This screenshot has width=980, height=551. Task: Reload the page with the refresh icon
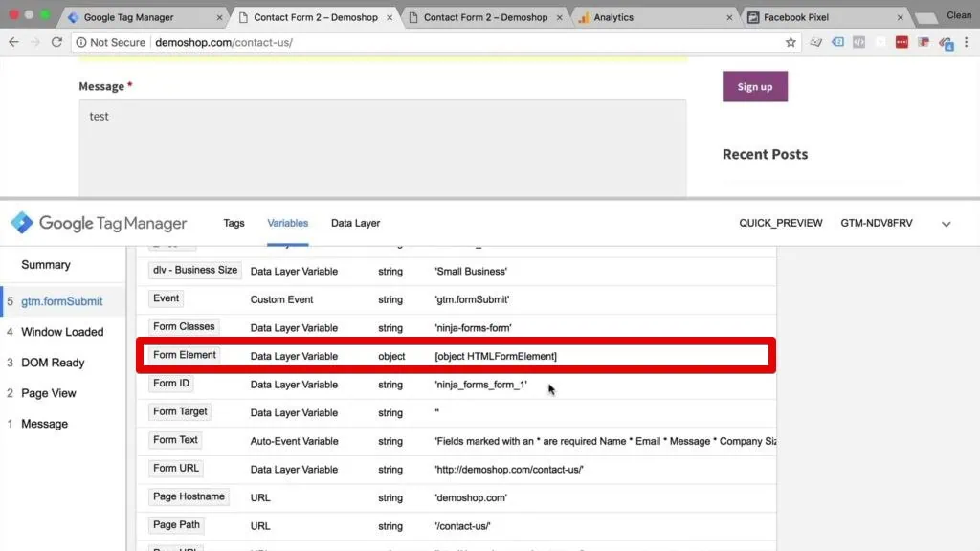[x=59, y=42]
